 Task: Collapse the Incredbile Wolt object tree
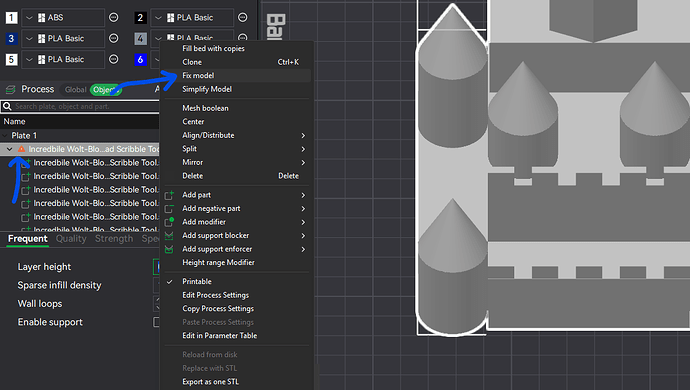pyautogui.click(x=9, y=149)
